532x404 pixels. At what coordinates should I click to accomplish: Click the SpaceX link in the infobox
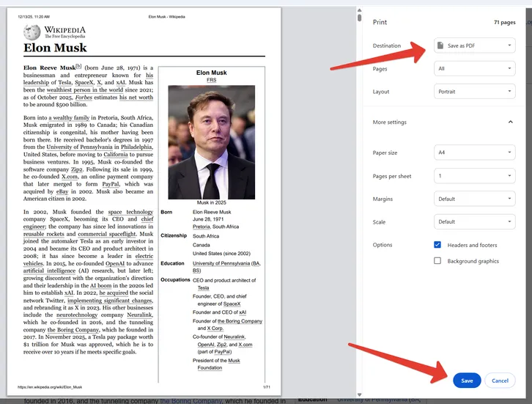pyautogui.click(x=232, y=304)
